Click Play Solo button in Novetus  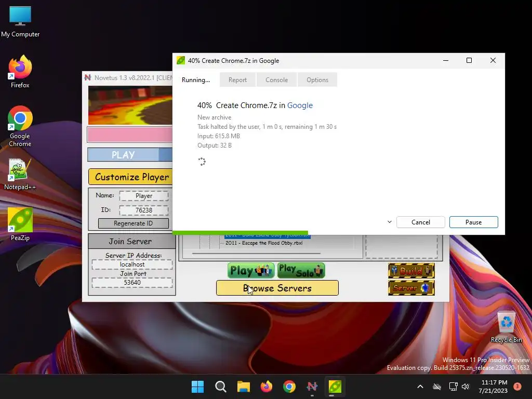pos(301,270)
